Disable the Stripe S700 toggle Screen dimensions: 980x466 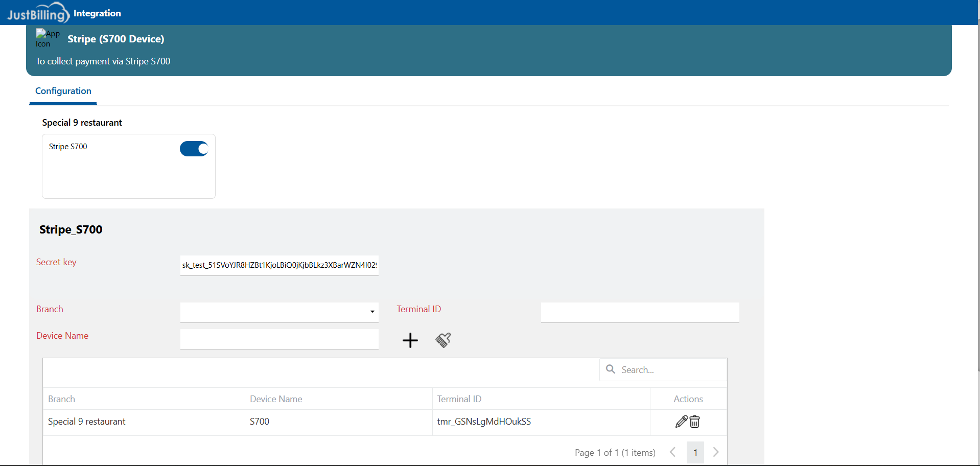pos(194,149)
